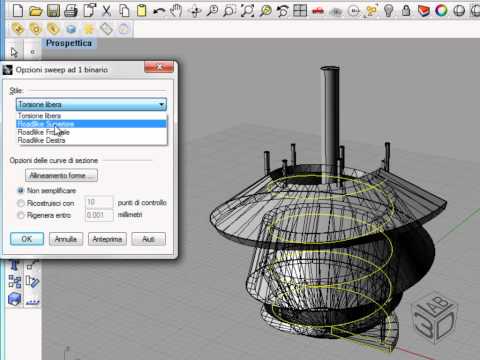The height and width of the screenshot is (360, 480).
Task: Open the Stile combo box arrow
Action: 162,105
